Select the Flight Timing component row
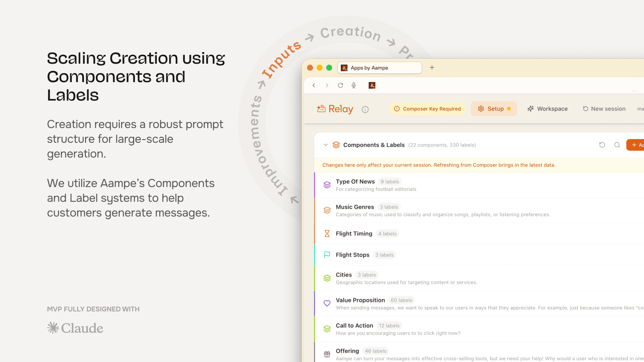The image size is (644, 362). (x=479, y=234)
